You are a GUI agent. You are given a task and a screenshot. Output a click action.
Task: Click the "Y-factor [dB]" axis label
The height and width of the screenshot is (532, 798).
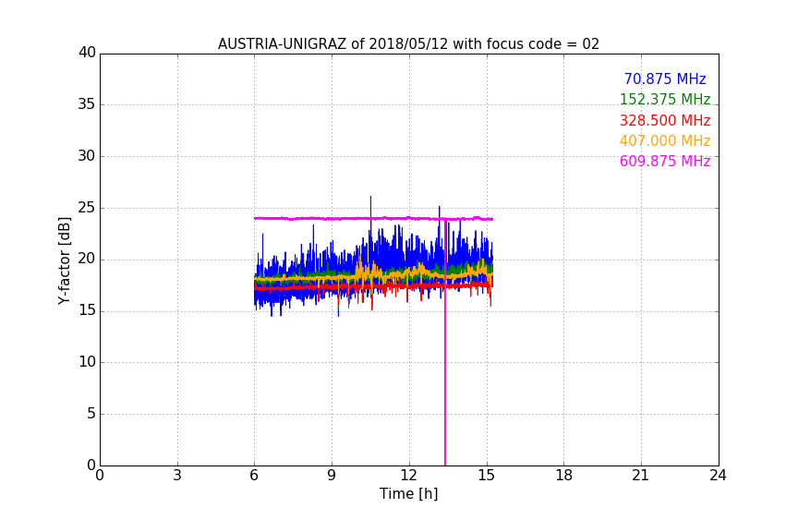coord(64,260)
